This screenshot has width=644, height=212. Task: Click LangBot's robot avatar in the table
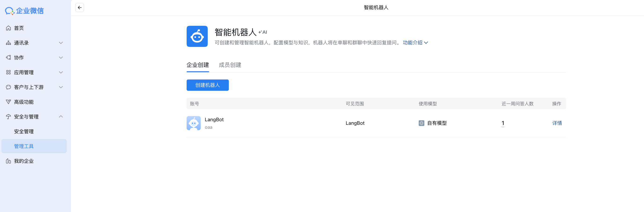(193, 123)
